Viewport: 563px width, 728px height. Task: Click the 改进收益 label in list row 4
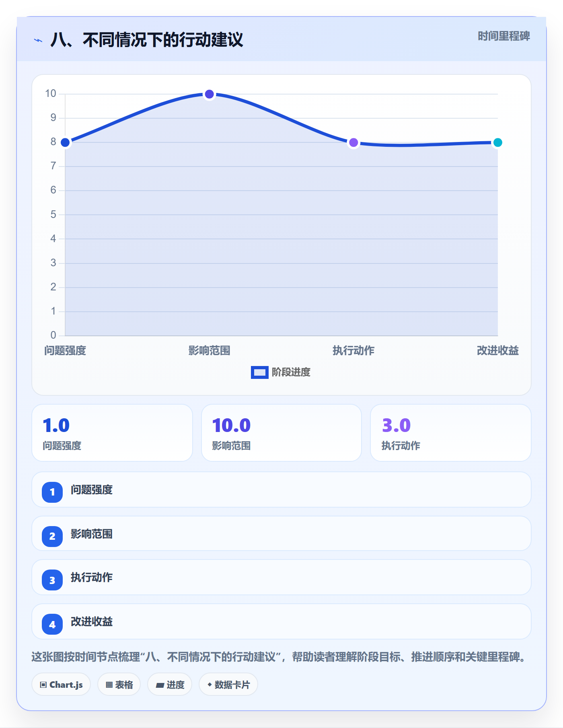[x=92, y=622]
